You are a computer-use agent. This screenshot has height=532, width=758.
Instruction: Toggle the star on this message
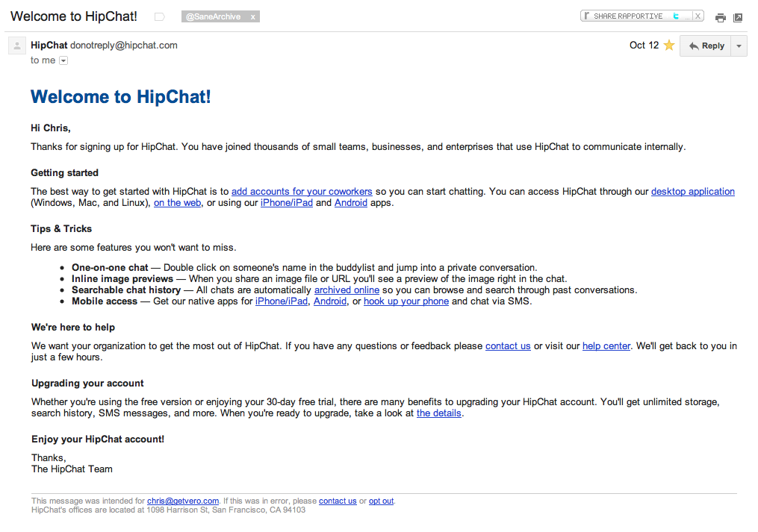point(669,46)
